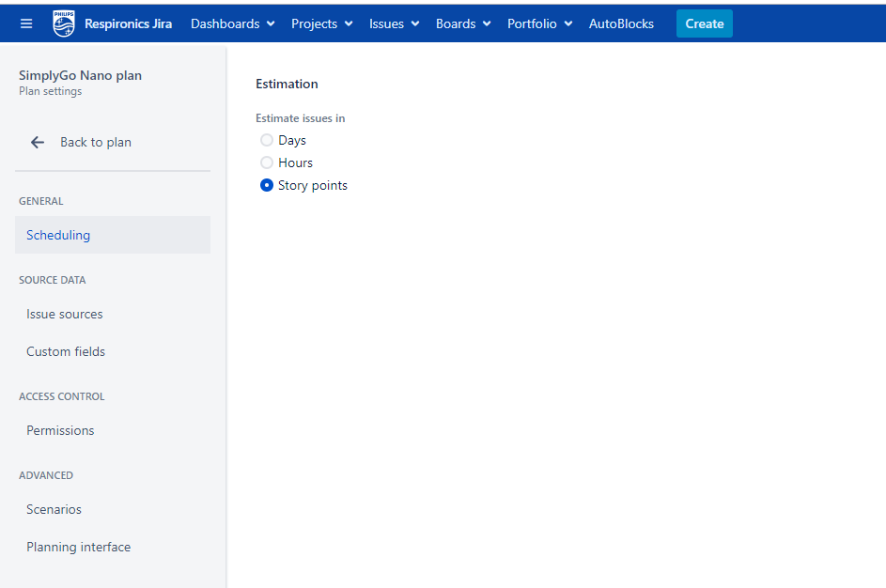Open the AutoBlocks menu item
The image size is (886, 588).
(x=621, y=23)
